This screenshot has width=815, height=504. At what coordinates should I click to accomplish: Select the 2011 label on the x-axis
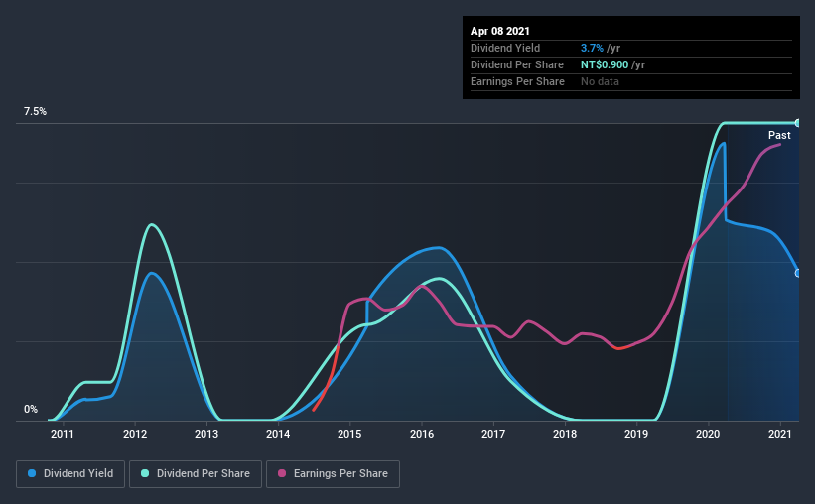pyautogui.click(x=63, y=434)
